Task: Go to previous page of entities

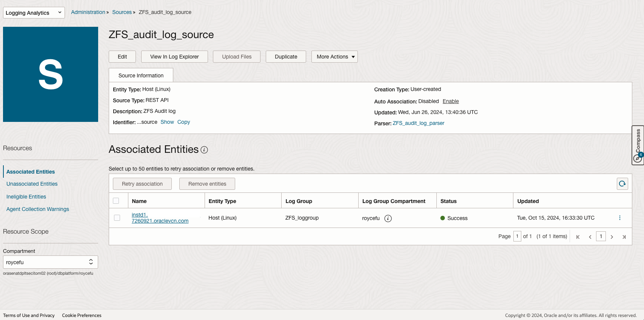Action: 590,237
